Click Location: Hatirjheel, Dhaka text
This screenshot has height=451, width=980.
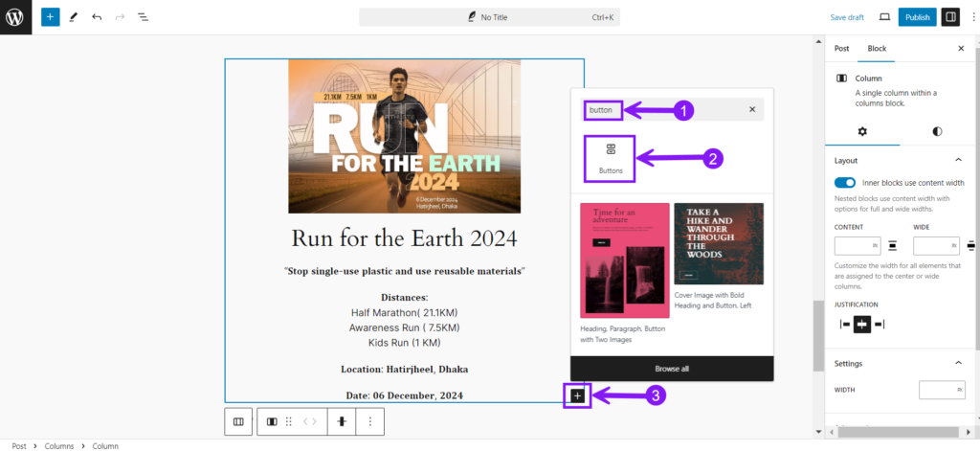[x=405, y=369]
